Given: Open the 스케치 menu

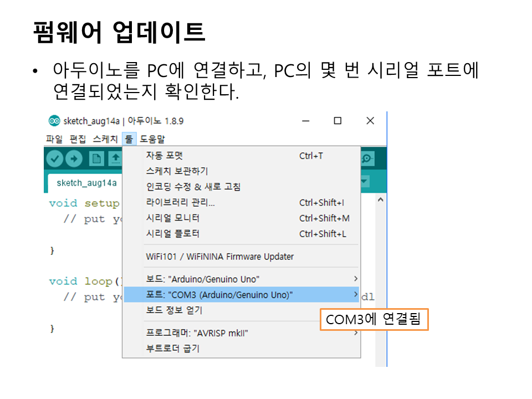Looking at the screenshot, I should 105,139.
